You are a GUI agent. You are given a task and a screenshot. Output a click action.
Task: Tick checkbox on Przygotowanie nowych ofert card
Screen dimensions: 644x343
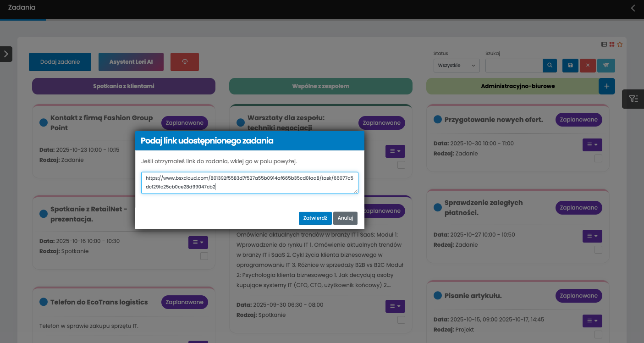(598, 159)
